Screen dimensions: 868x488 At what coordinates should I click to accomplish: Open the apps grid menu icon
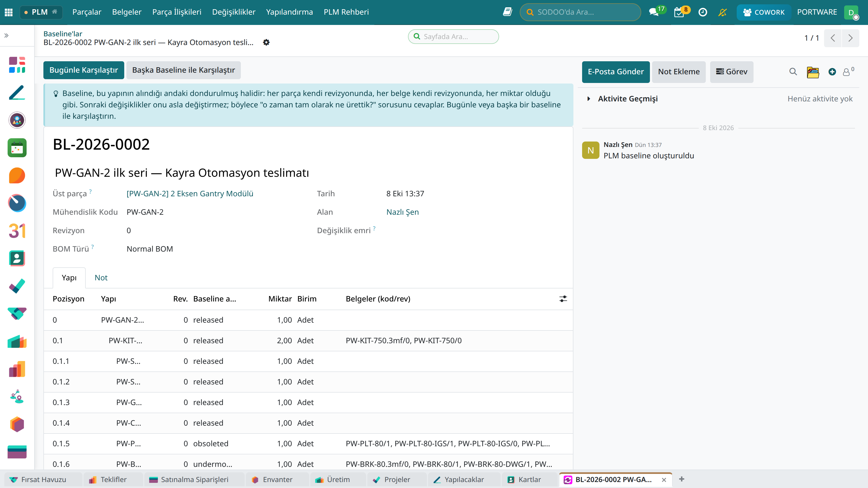(x=9, y=12)
